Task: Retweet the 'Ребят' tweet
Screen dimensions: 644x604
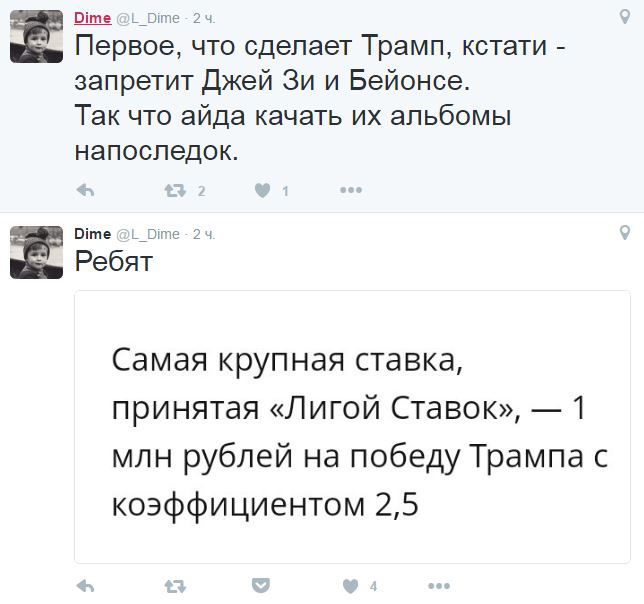Action: point(174,586)
